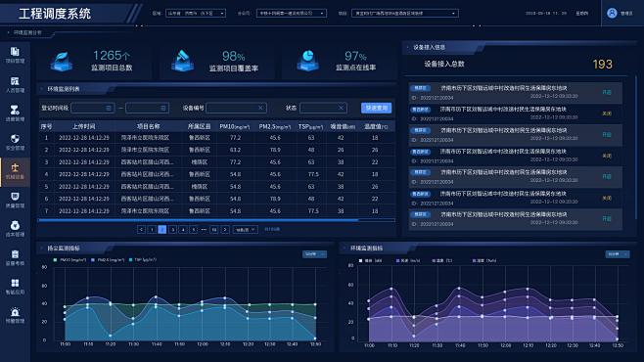
Task: Click 温度值 column header
Action: click(x=376, y=126)
